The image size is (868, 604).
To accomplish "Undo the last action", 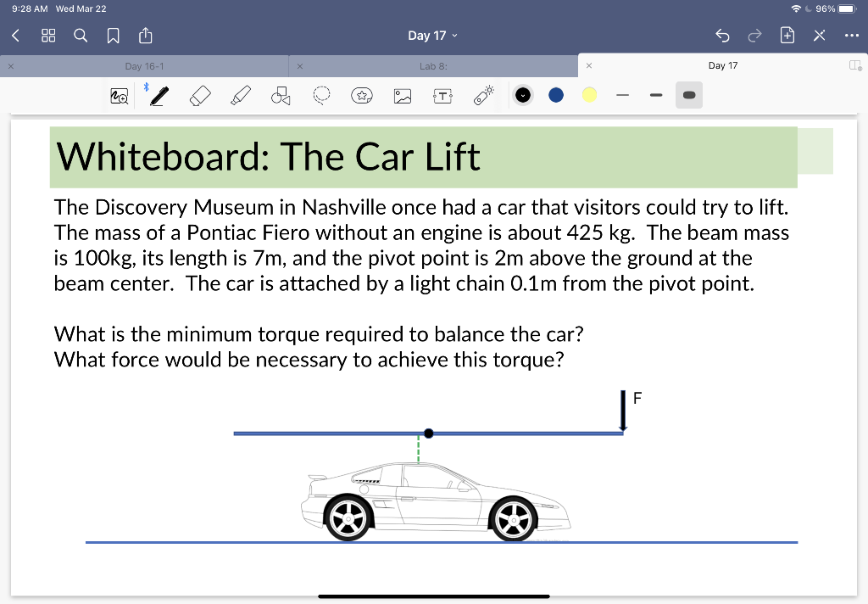I will click(722, 36).
